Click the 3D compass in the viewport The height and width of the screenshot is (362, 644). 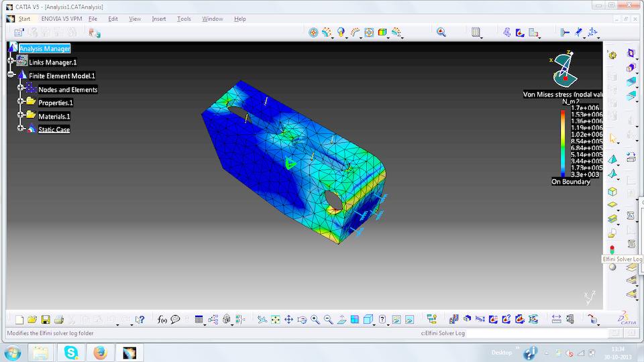[564, 69]
